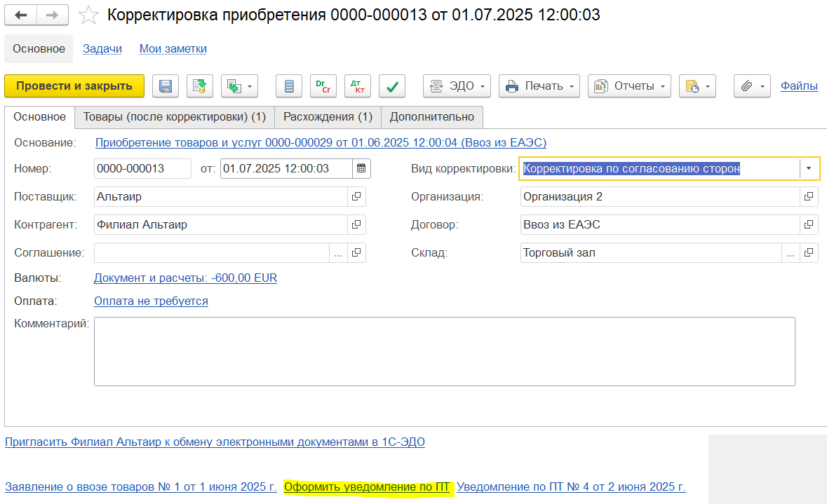This screenshot has height=504, width=827.
Task: Click the save (floppy disk) icon
Action: pyautogui.click(x=166, y=86)
